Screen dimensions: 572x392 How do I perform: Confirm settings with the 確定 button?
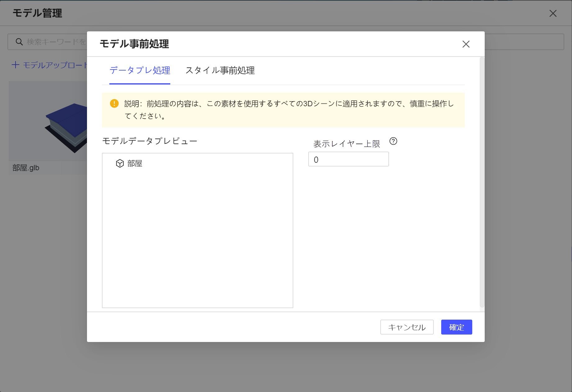click(x=456, y=327)
